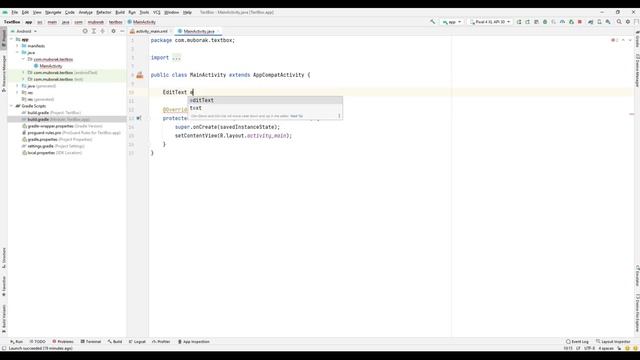The width and height of the screenshot is (640, 360).
Task: Open the File menu
Action: tap(15, 12)
